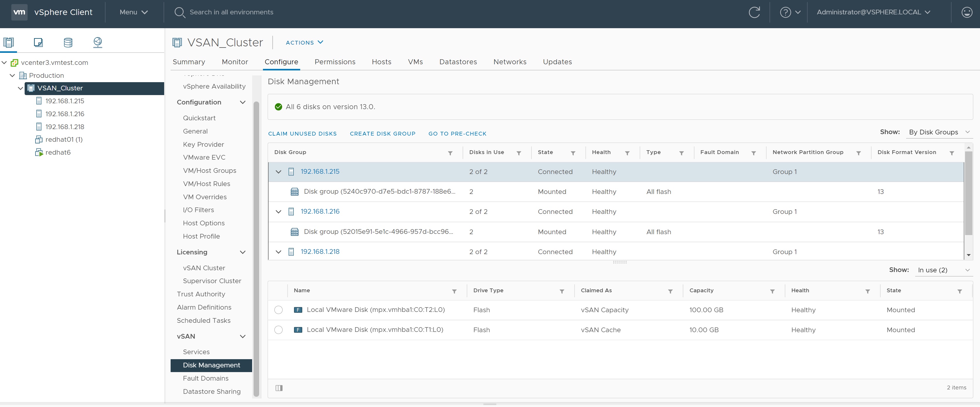Switch to the Datastores tab
This screenshot has width=980, height=407.
[x=458, y=62]
